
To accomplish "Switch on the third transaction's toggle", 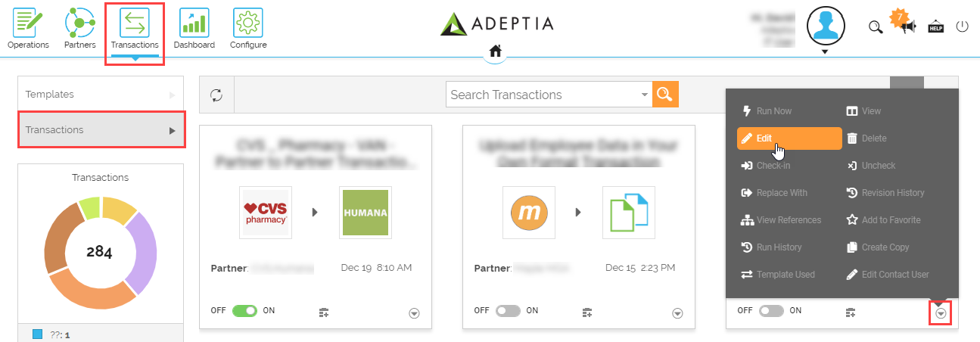I will [x=771, y=311].
